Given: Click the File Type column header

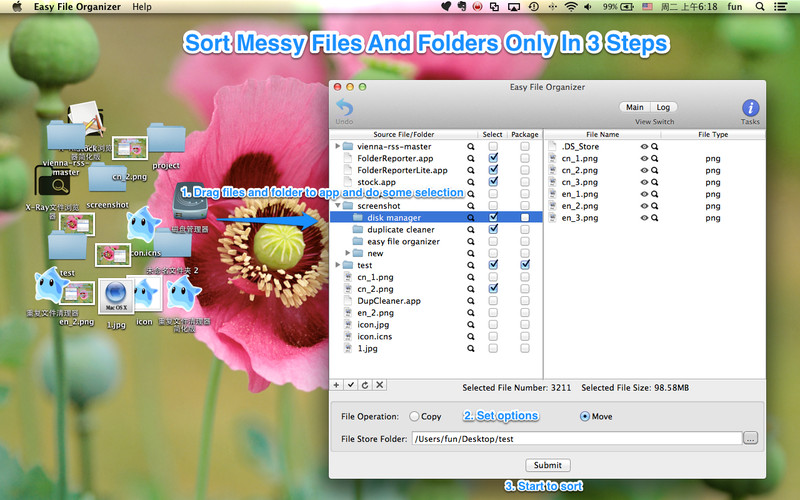Looking at the screenshot, I should (x=713, y=134).
